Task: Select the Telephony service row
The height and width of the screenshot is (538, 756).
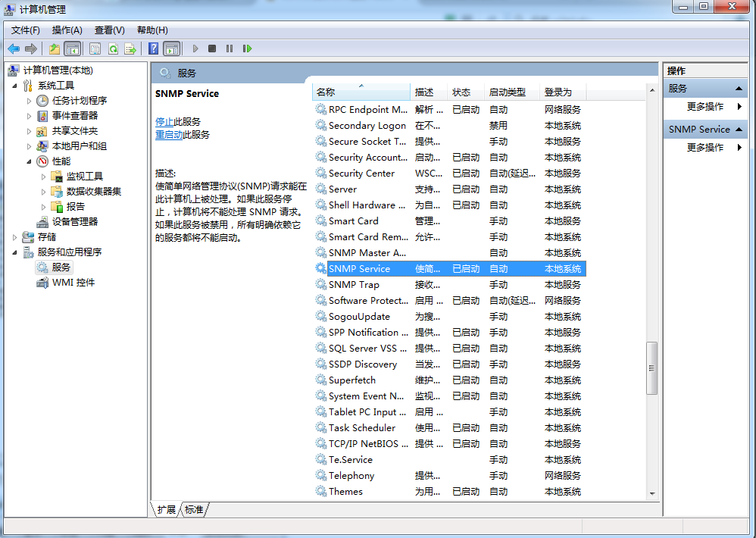Action: [450, 476]
